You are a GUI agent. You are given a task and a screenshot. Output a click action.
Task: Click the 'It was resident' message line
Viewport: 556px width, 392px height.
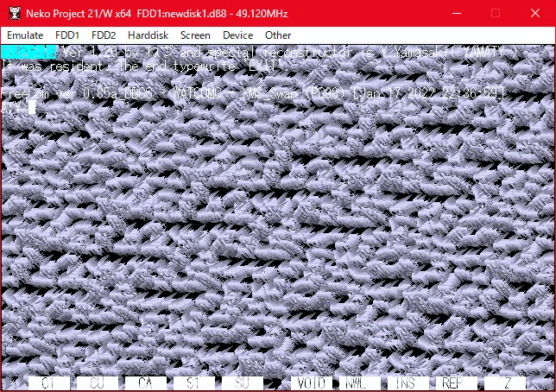pyautogui.click(x=145, y=66)
